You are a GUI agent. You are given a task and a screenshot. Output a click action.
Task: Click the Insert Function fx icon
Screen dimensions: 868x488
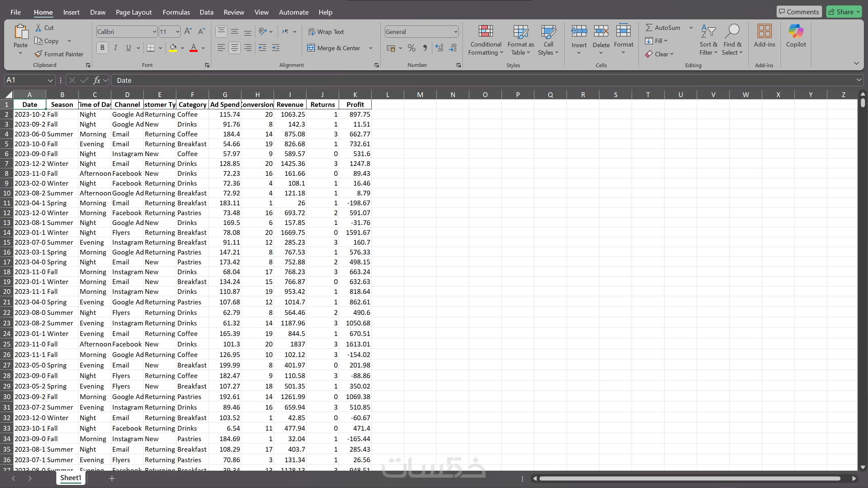tap(97, 80)
